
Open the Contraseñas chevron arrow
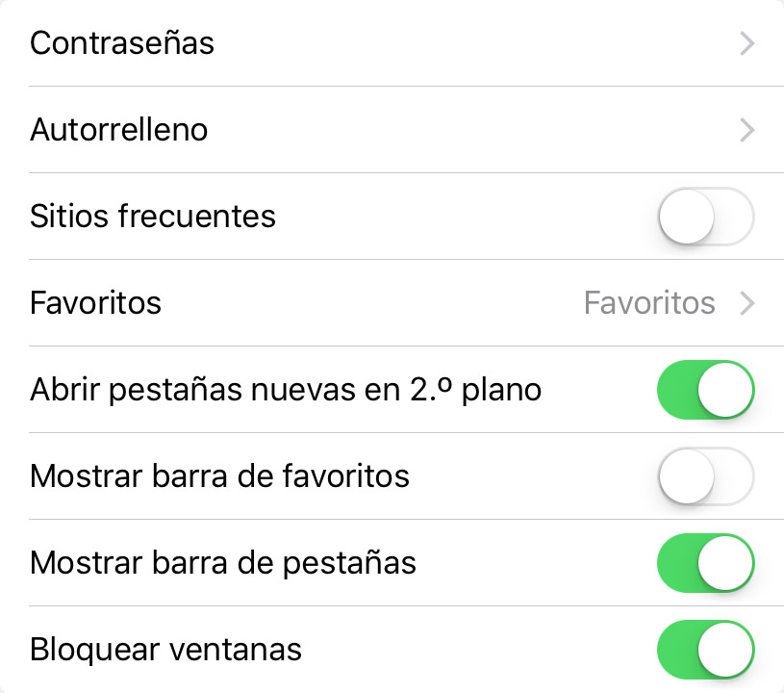click(x=746, y=43)
